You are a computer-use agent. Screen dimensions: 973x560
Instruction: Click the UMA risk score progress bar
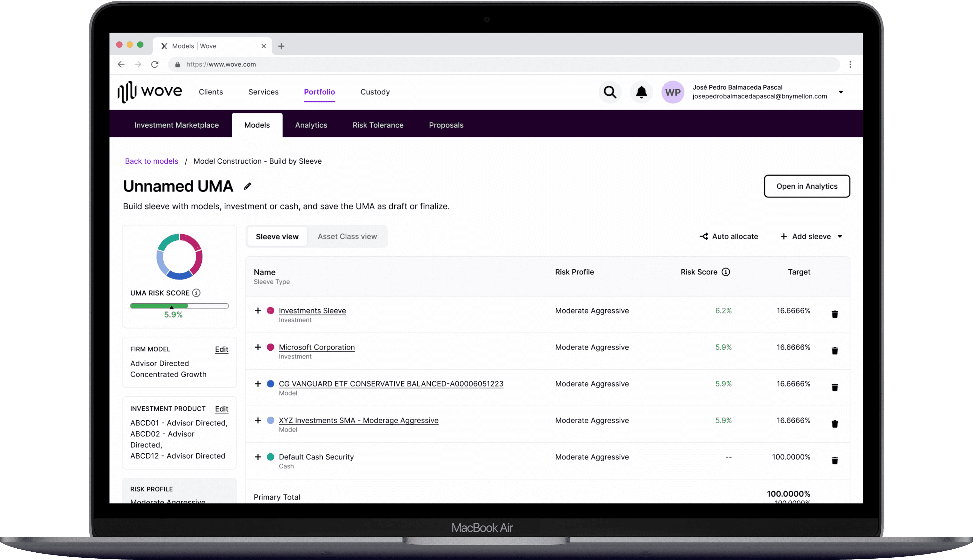179,306
